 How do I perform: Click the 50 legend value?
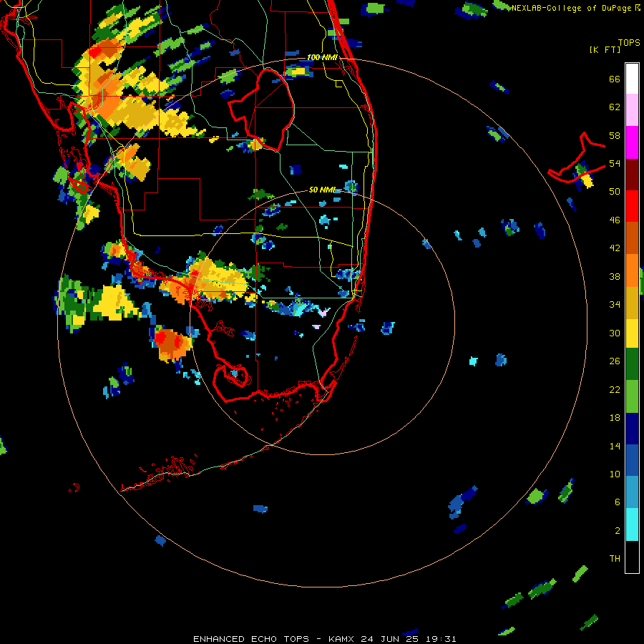(x=615, y=192)
